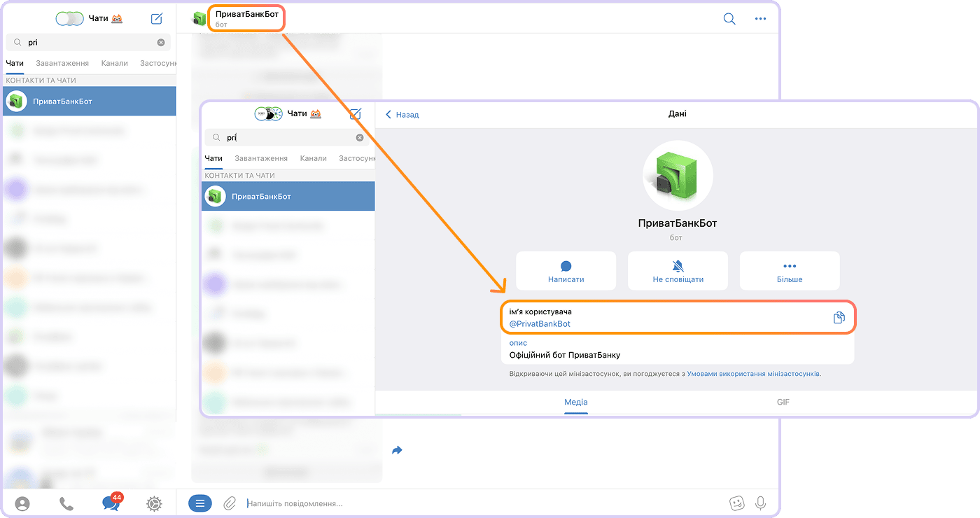
Task: Switch to Канали tab in front window
Action: coord(313,158)
